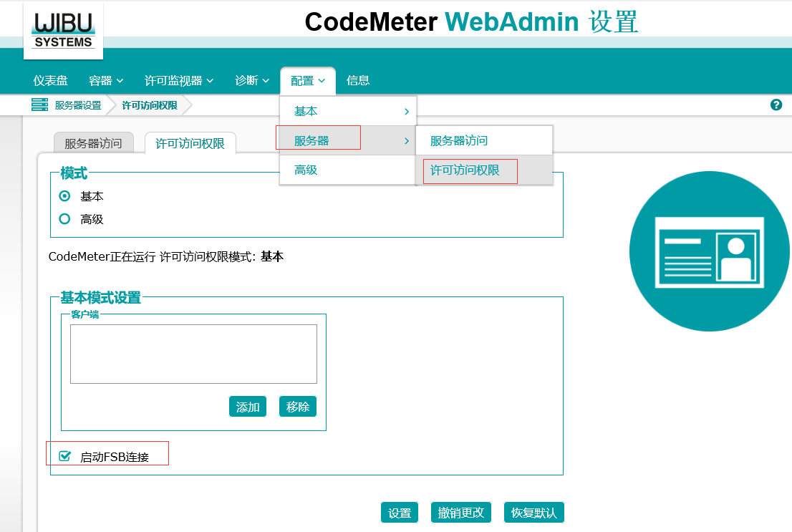The image size is (792, 532).
Task: Open the 仪表盘 menu item
Action: point(51,81)
